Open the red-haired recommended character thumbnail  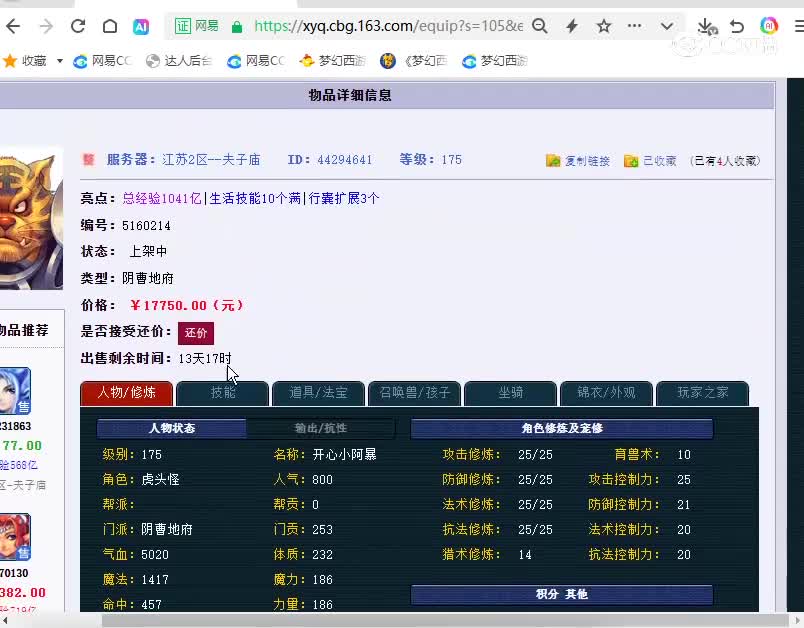click(x=15, y=537)
